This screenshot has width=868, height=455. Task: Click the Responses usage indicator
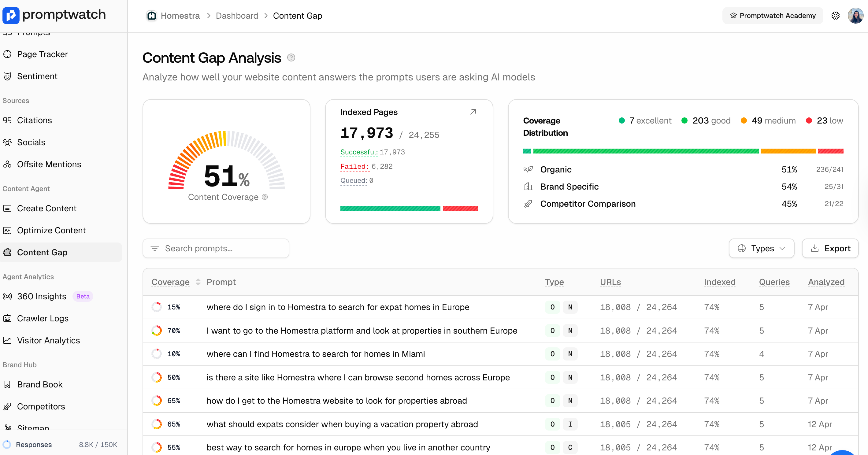(61, 445)
